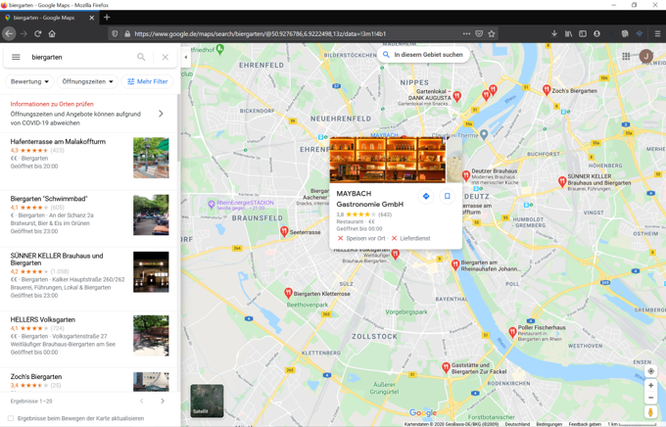Zoom in with the plus button
The width and height of the screenshot is (666, 427).
pyautogui.click(x=651, y=386)
